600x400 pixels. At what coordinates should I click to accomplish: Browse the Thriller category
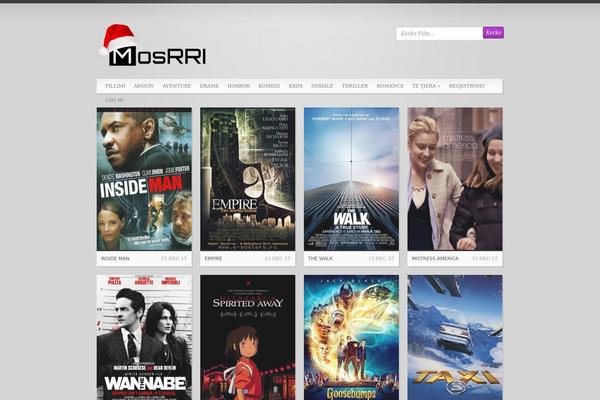[x=355, y=86]
